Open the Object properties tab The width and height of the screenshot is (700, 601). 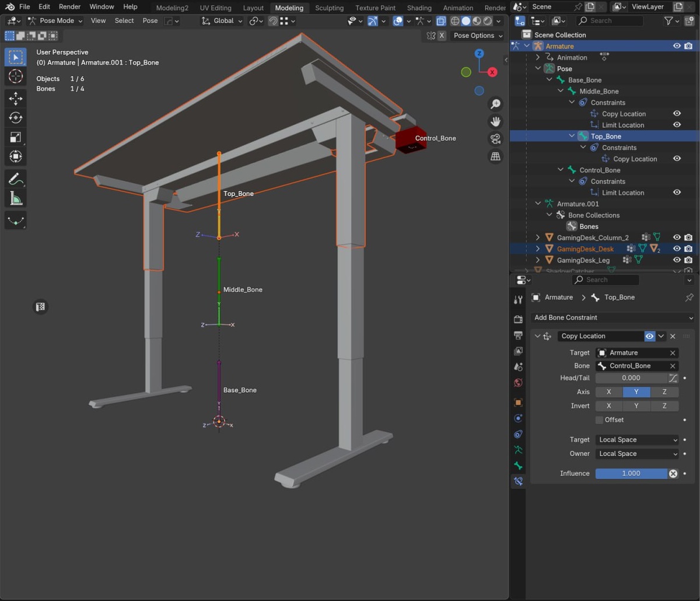[518, 403]
